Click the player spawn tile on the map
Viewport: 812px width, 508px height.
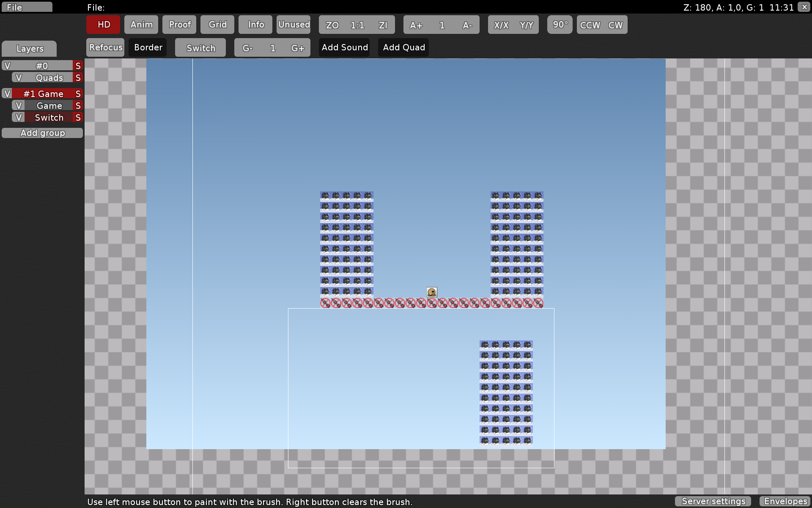pos(432,292)
